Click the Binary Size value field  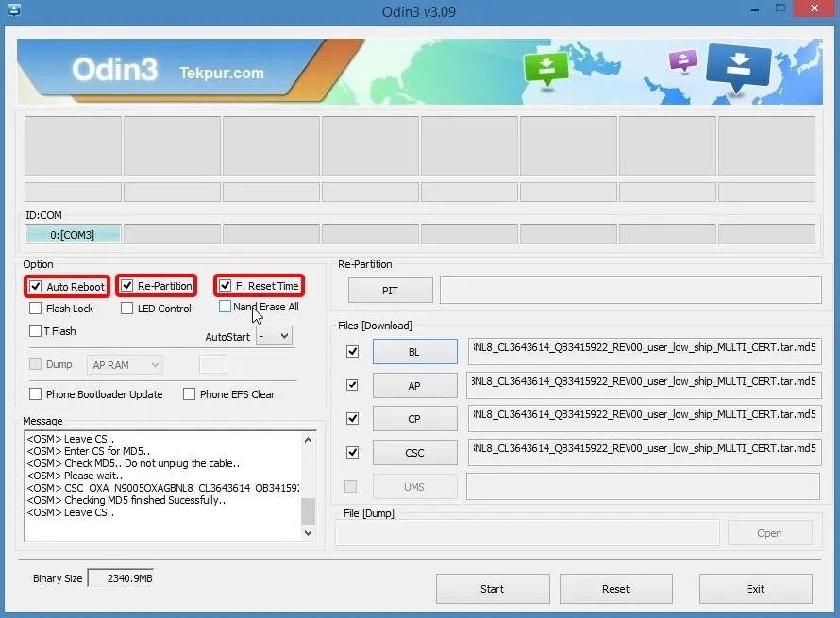click(x=121, y=577)
